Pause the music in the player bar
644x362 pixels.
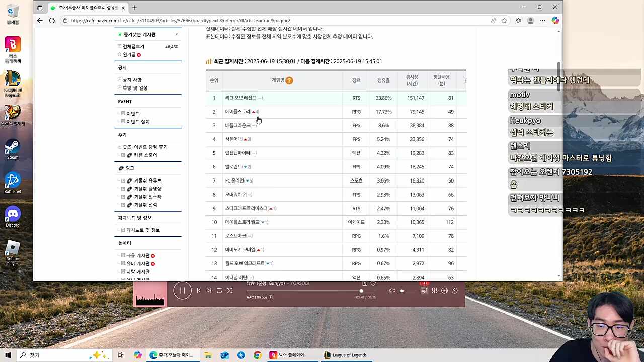182,290
